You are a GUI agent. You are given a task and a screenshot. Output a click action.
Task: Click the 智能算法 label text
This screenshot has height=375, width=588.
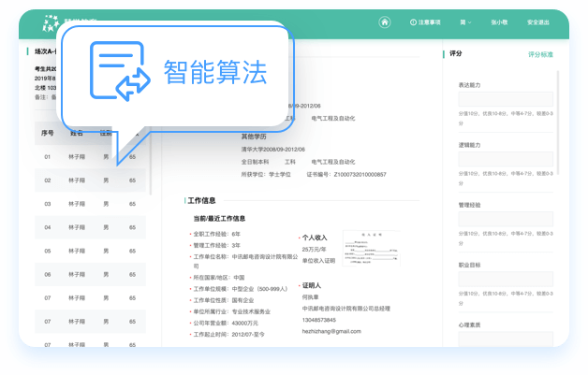pos(214,71)
